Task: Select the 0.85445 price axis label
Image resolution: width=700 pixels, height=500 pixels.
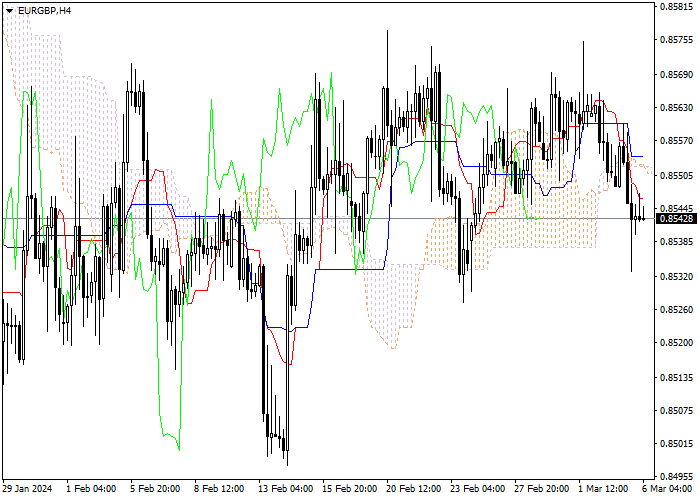Action: pos(676,208)
